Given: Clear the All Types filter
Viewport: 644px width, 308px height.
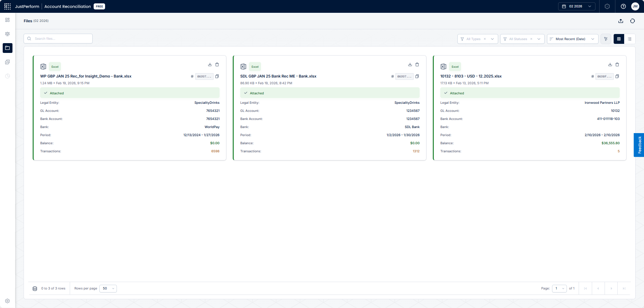Looking at the screenshot, I should pyautogui.click(x=485, y=39).
